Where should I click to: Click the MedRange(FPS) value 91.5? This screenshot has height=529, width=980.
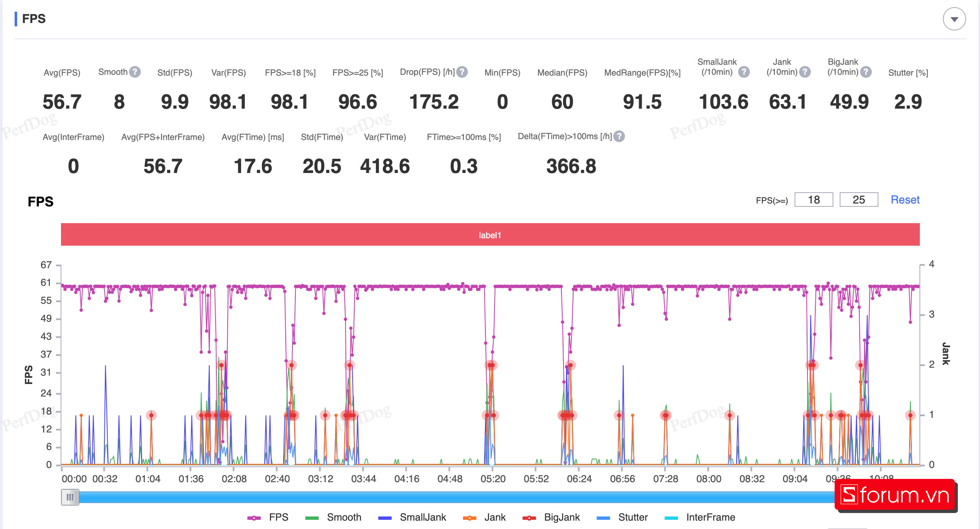(642, 102)
